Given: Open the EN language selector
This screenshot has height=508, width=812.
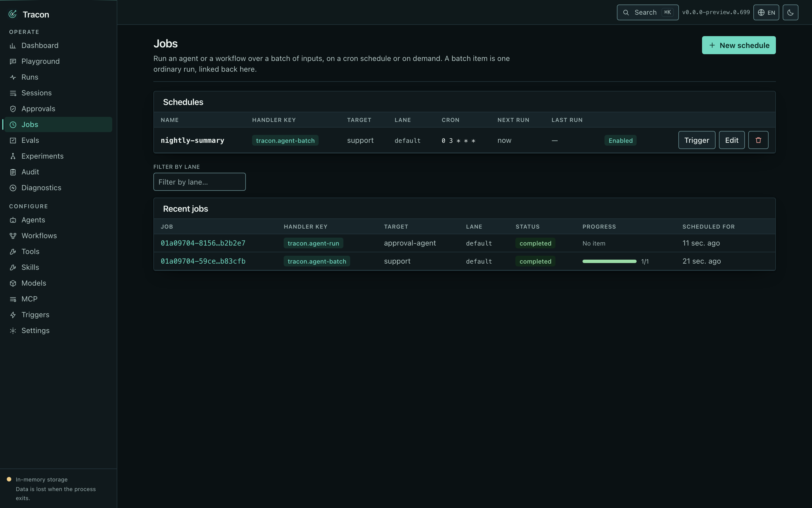Looking at the screenshot, I should [766, 12].
